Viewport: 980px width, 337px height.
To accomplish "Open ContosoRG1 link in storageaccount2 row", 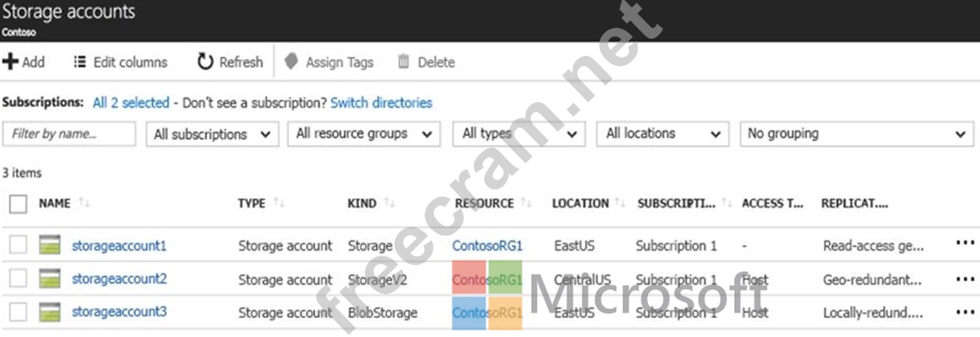I will (x=488, y=279).
